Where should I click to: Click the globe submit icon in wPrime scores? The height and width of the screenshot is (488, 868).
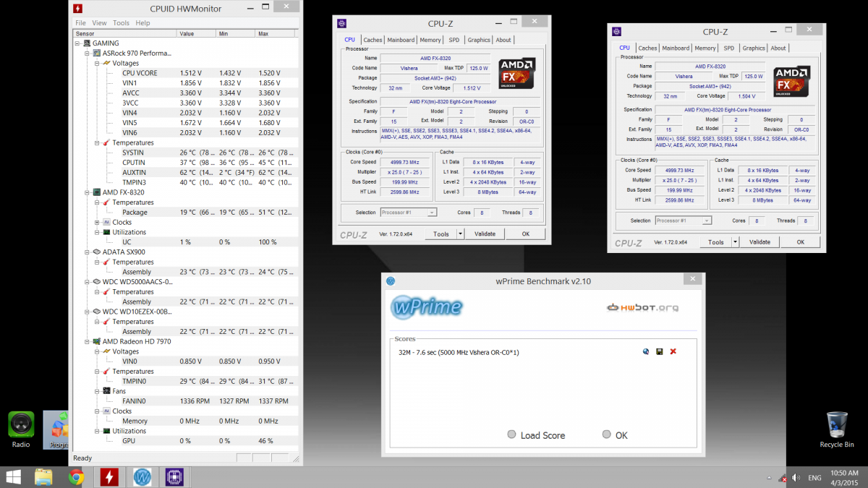coord(646,351)
